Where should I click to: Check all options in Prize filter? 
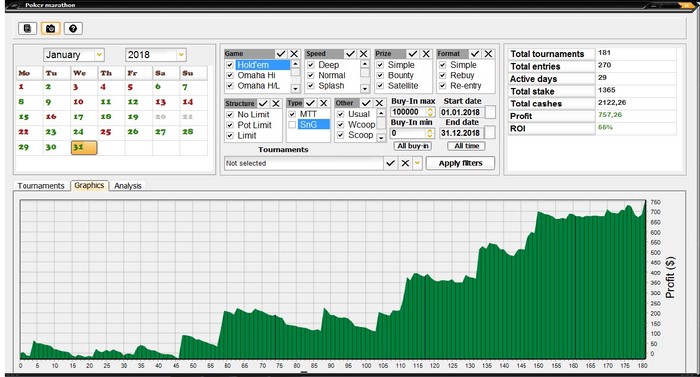(x=413, y=54)
